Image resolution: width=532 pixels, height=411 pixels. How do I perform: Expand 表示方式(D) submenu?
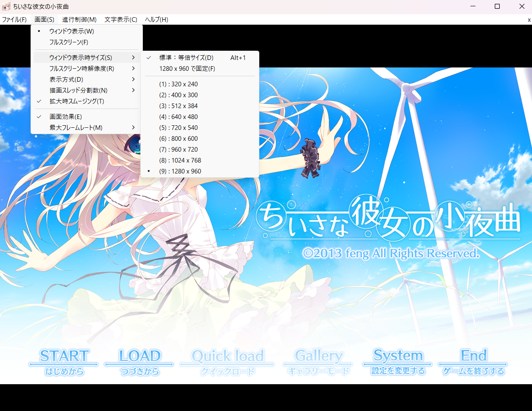point(87,79)
